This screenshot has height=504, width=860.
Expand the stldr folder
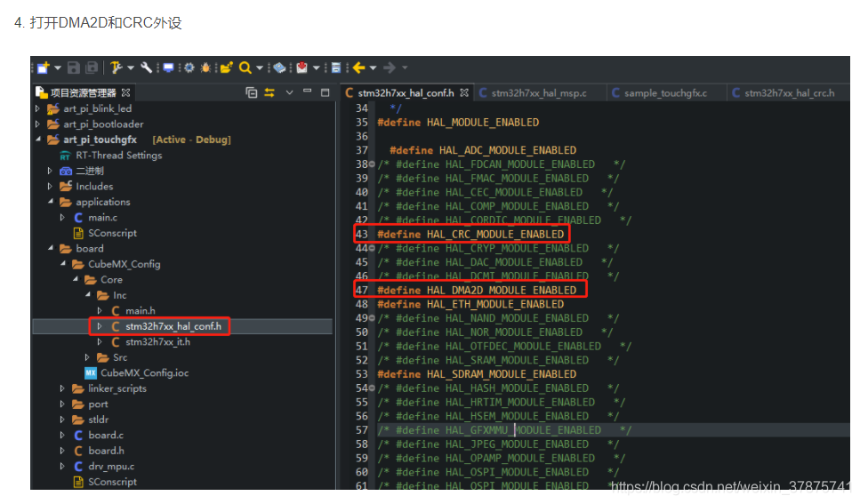62,420
